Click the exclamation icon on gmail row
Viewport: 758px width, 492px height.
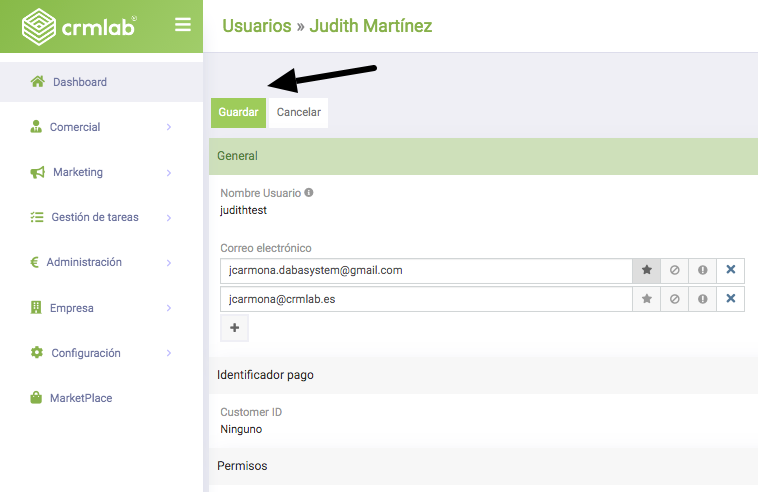coord(702,270)
